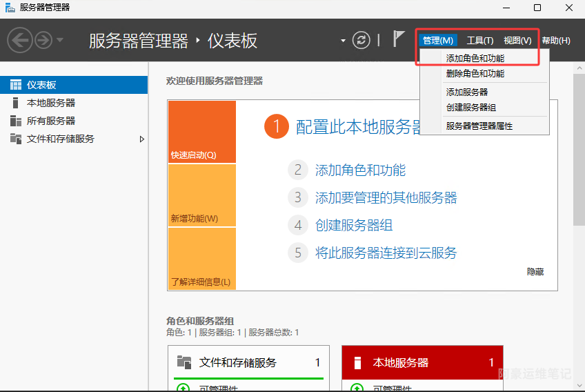Image resolution: width=585 pixels, height=392 pixels.
Task: Click the server manager title bar icon
Action: [10, 8]
